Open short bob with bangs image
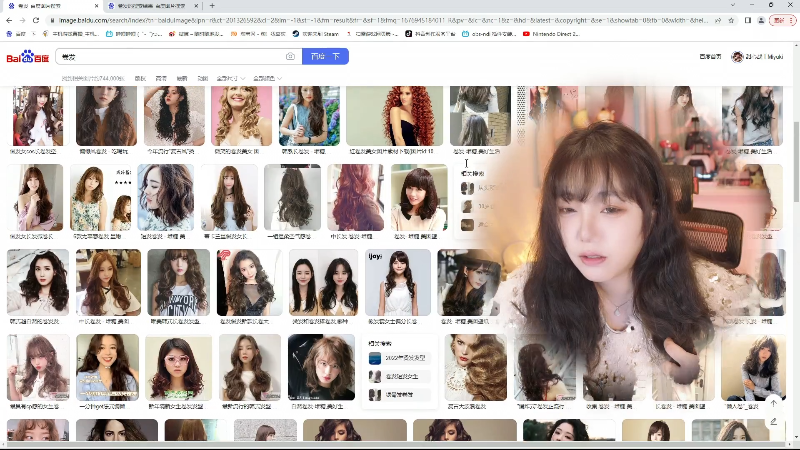This screenshot has height=450, width=800. (x=419, y=197)
